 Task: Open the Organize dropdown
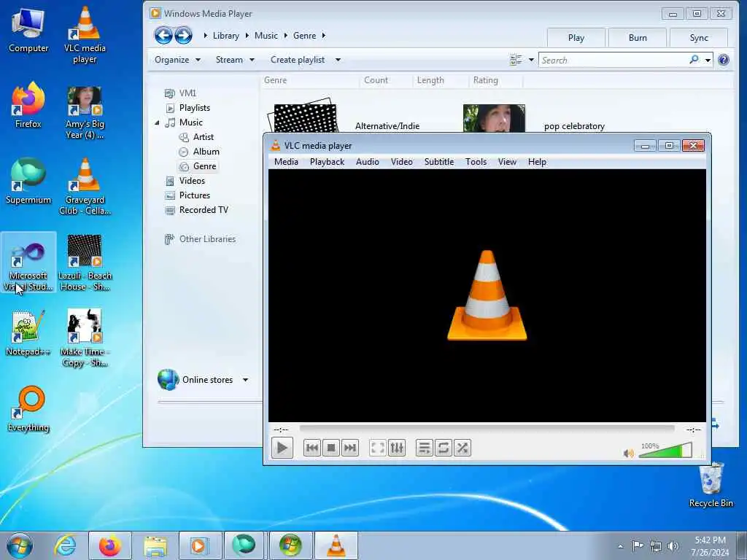point(177,60)
